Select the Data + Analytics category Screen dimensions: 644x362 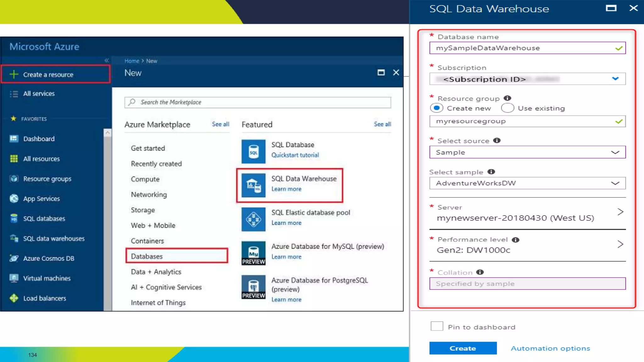tap(156, 272)
